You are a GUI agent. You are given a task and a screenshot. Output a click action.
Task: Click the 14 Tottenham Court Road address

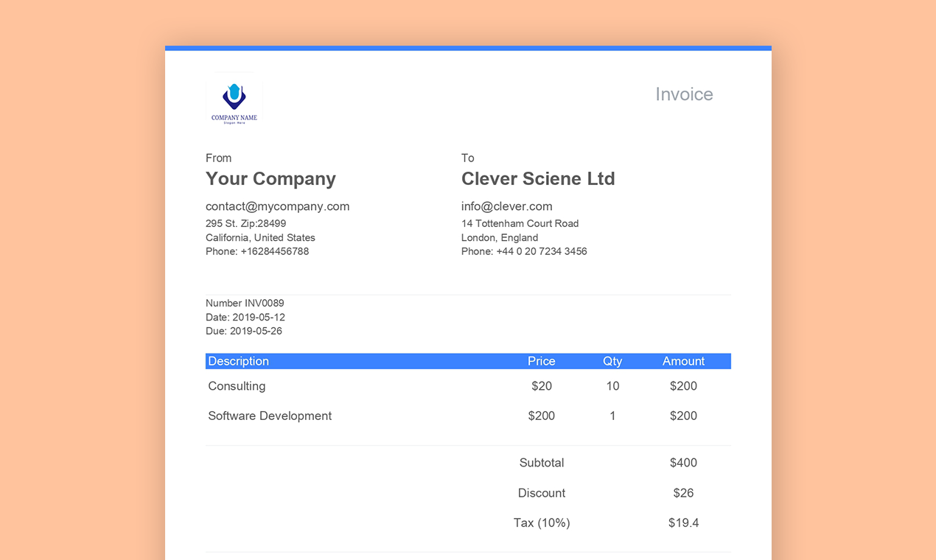520,223
